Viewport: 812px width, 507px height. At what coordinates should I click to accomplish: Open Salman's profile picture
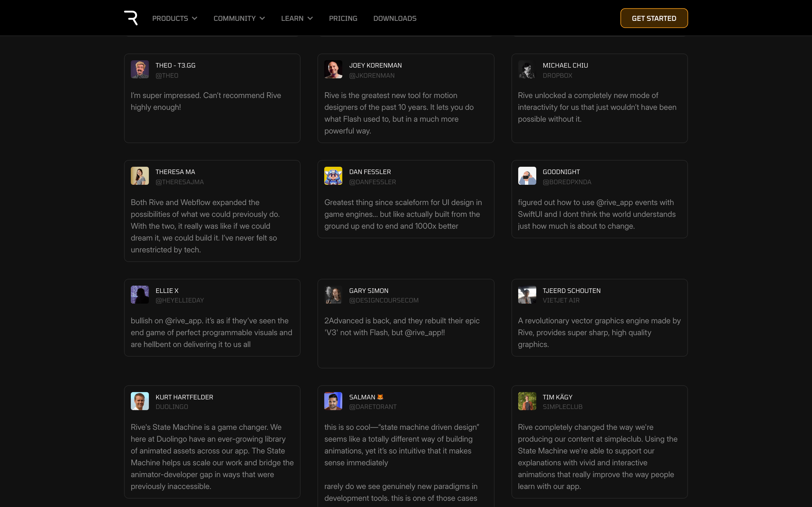(x=333, y=401)
